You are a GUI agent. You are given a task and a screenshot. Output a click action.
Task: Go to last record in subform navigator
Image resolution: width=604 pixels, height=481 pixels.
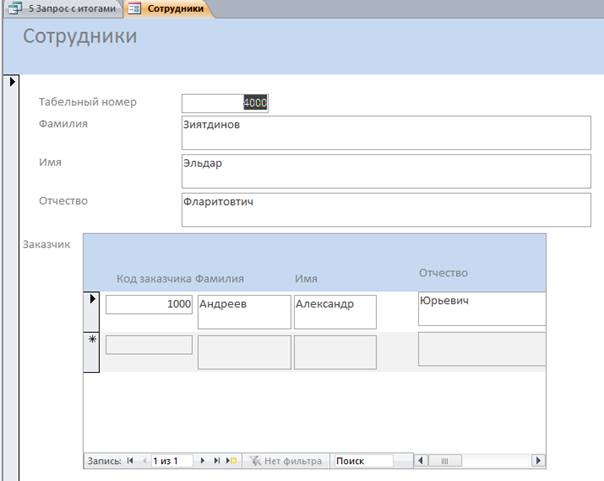click(x=217, y=461)
